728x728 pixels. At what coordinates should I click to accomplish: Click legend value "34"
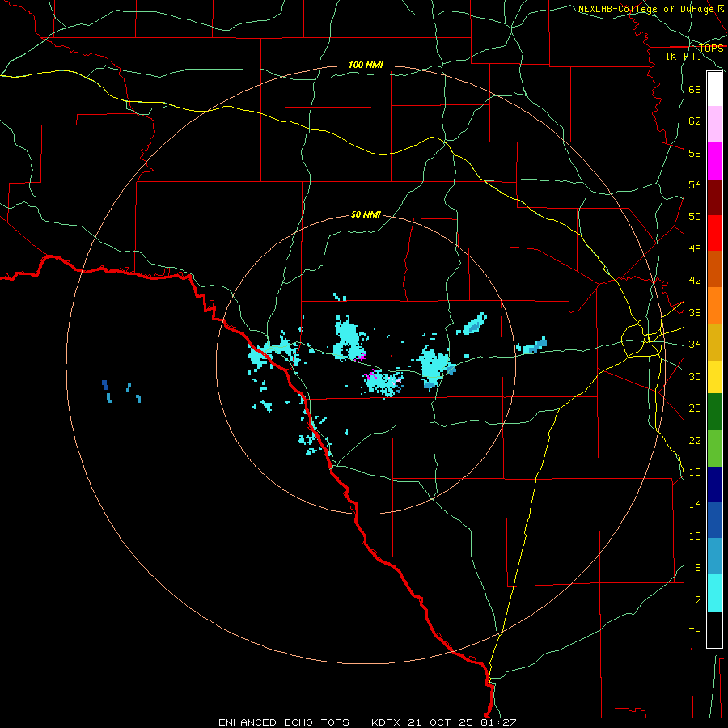click(695, 344)
